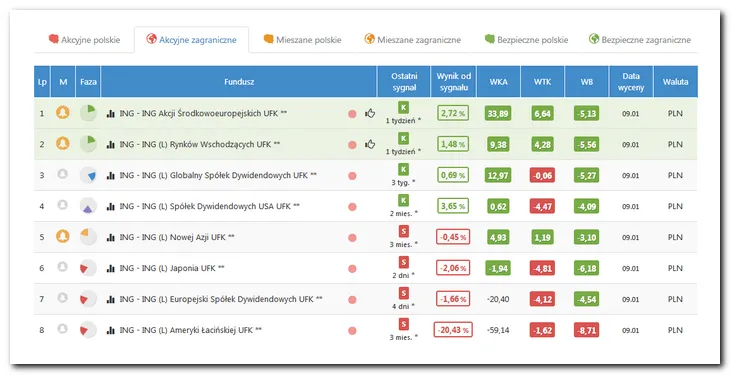Open chart icon for Akcji Środkowoeuropejskich fund
The width and height of the screenshot is (731, 375).
point(110,113)
